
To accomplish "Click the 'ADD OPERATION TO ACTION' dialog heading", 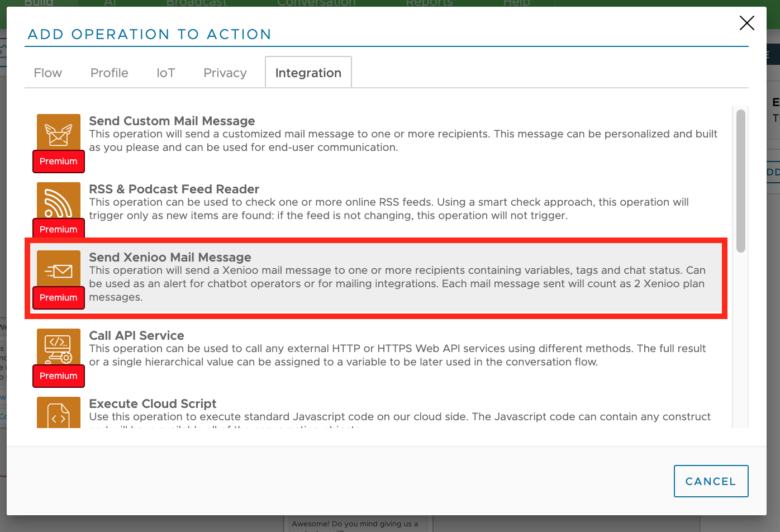I will [150, 34].
